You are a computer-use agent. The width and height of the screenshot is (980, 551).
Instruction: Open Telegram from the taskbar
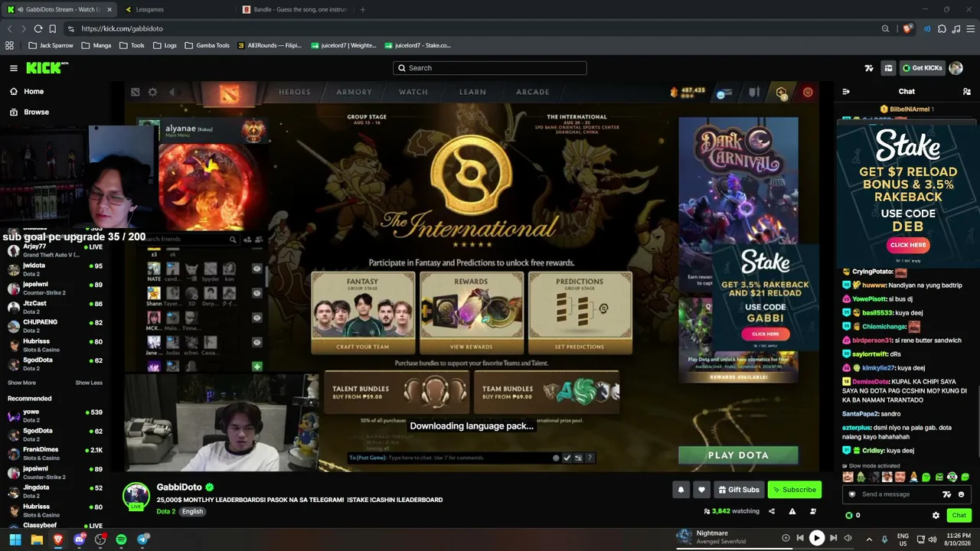tap(142, 540)
